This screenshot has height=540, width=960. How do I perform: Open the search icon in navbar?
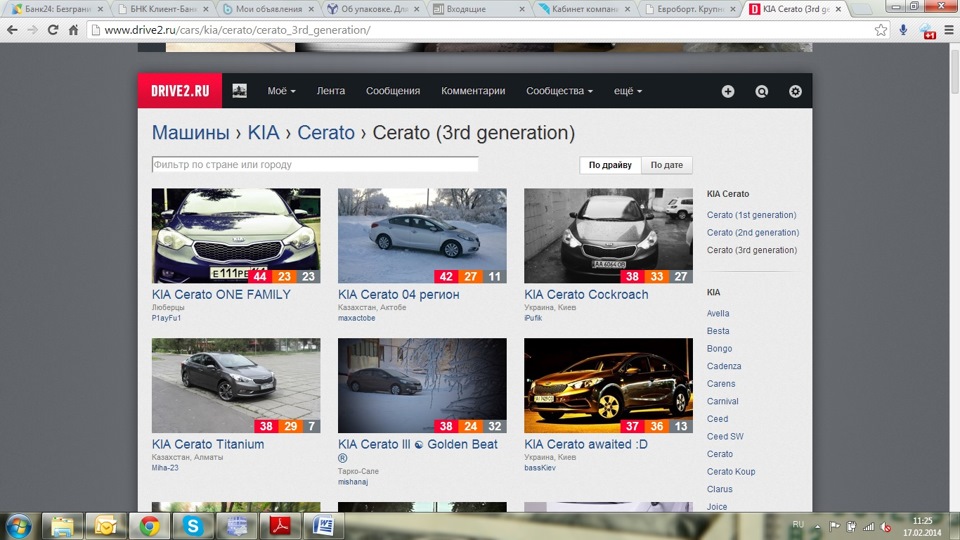(761, 91)
